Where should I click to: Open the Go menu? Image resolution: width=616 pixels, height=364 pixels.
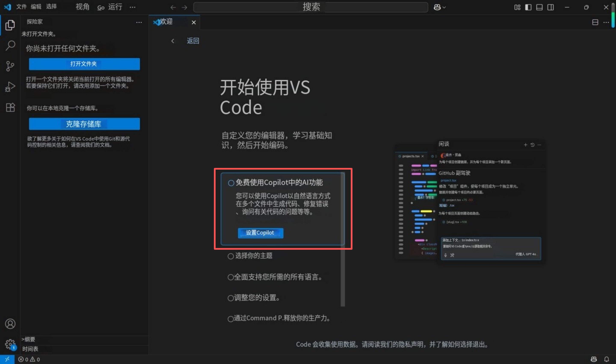[x=101, y=8]
